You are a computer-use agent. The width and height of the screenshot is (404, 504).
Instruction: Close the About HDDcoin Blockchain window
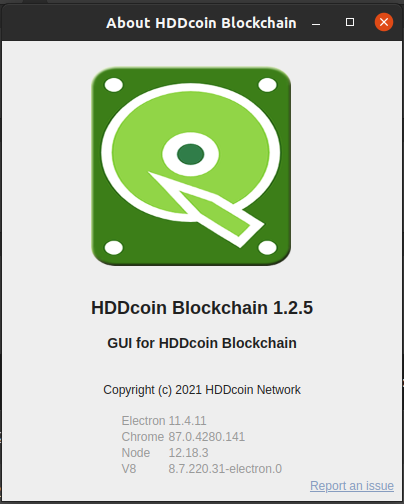click(x=384, y=22)
